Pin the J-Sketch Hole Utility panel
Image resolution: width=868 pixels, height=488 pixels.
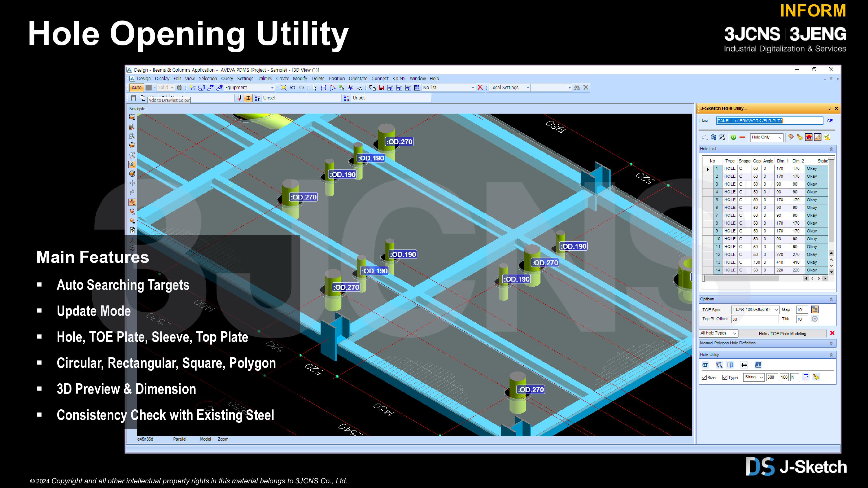[x=829, y=108]
